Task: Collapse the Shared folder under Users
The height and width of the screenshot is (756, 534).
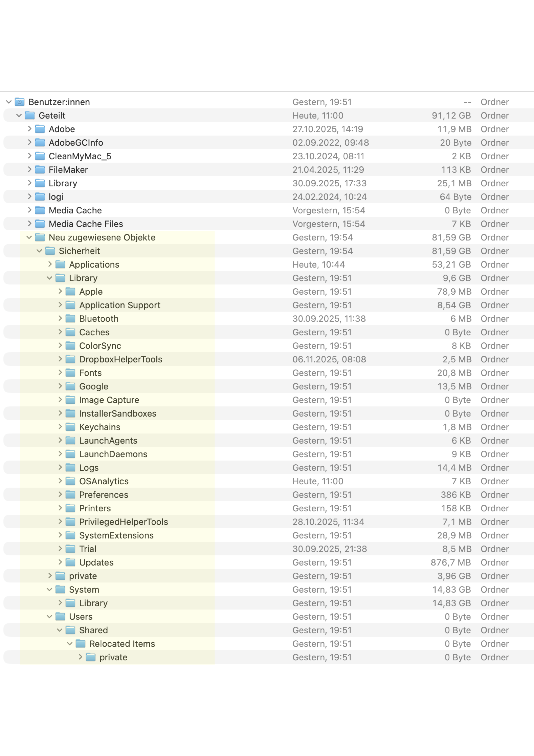Action: [x=59, y=630]
